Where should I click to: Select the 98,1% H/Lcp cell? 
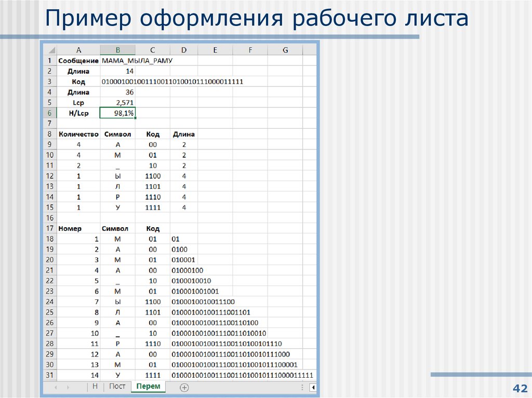(118, 113)
